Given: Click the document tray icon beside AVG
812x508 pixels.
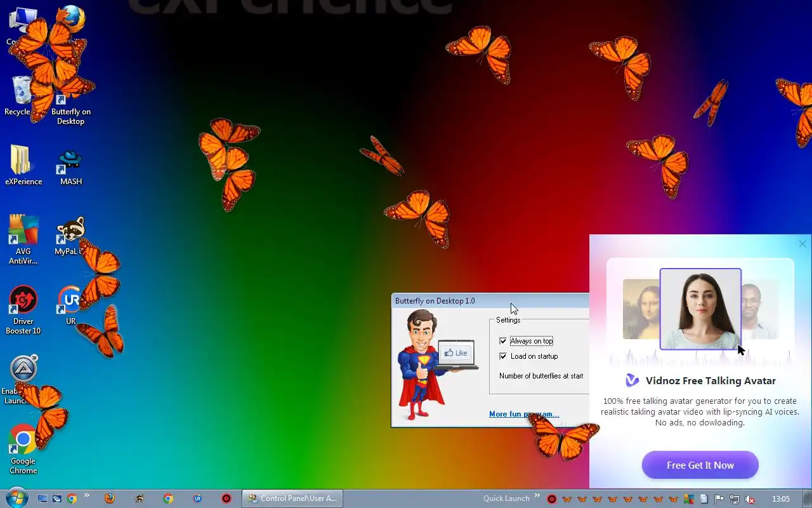Looking at the screenshot, I should tap(704, 499).
